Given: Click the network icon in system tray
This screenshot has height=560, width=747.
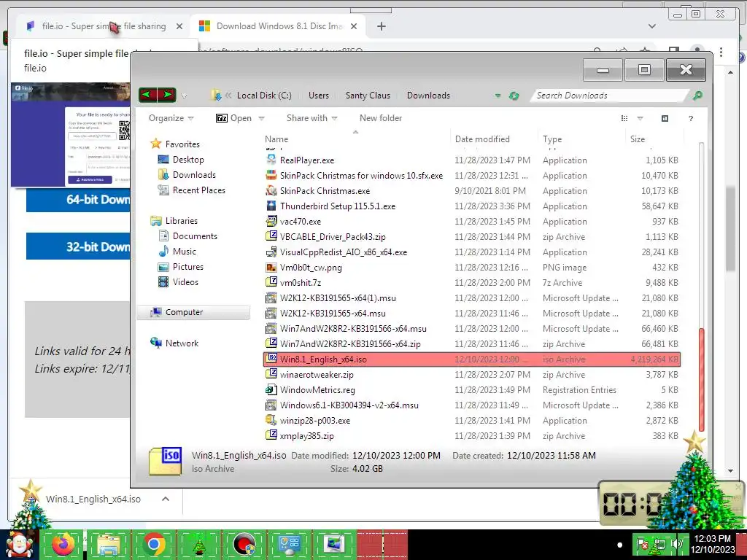Looking at the screenshot, I should pos(660,544).
